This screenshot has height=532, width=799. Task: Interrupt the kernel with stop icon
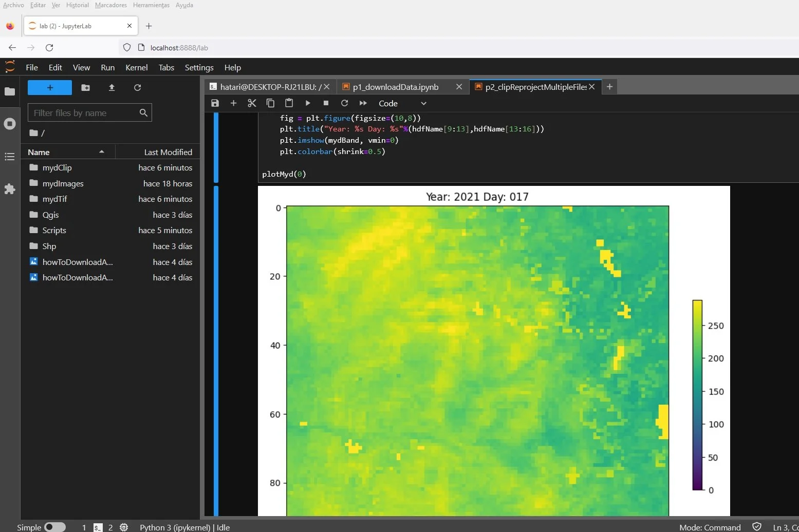[326, 103]
